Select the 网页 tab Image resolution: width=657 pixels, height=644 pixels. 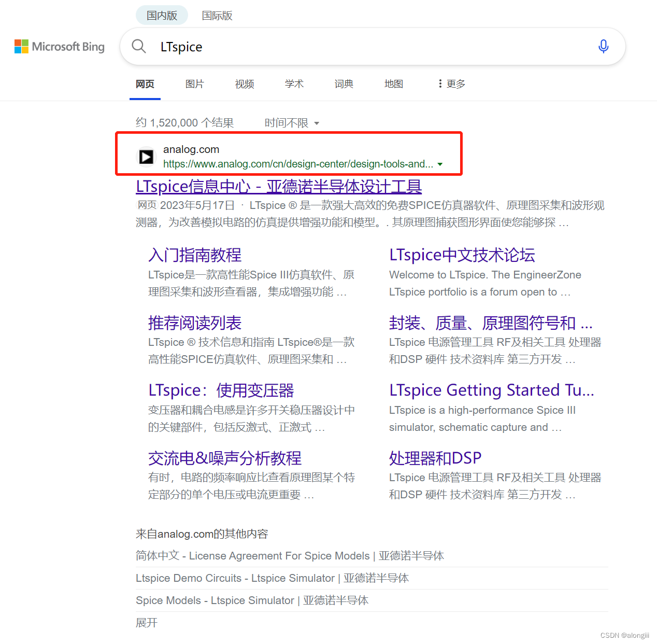point(145,84)
